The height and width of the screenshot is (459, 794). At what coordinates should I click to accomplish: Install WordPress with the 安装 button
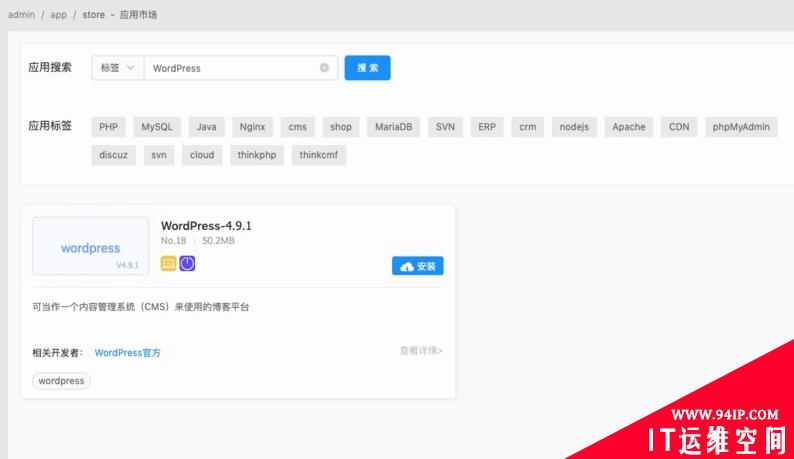(418, 266)
